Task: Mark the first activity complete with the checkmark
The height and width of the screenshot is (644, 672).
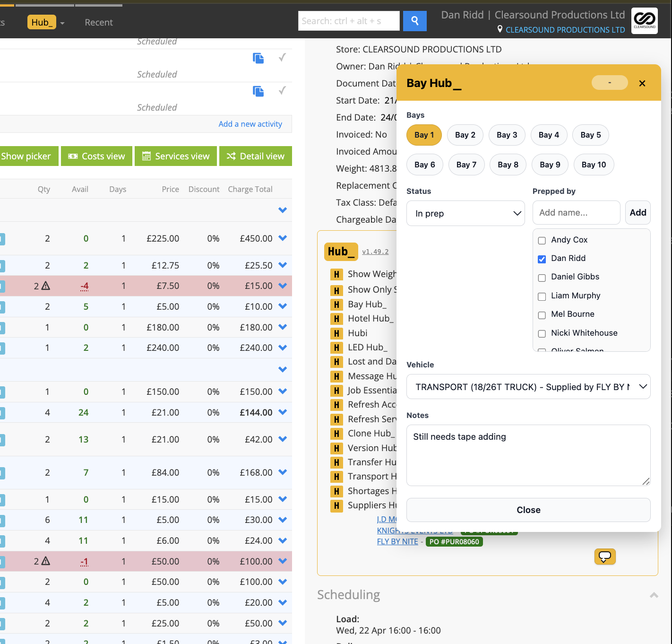Action: 282,57
